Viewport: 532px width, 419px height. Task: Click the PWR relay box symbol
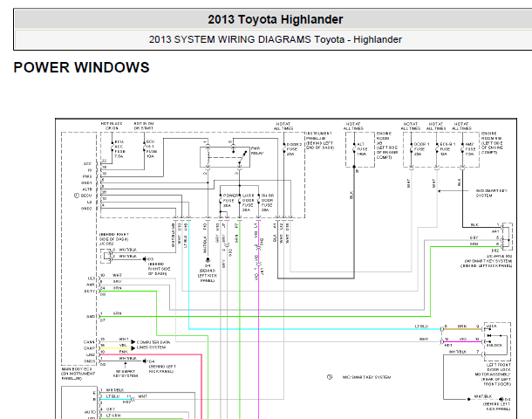pos(225,157)
